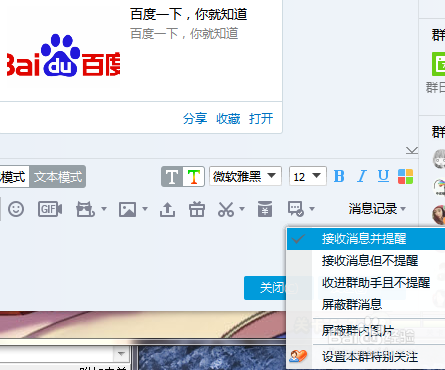Click the message bubble settings icon
The height and width of the screenshot is (370, 445).
click(296, 209)
